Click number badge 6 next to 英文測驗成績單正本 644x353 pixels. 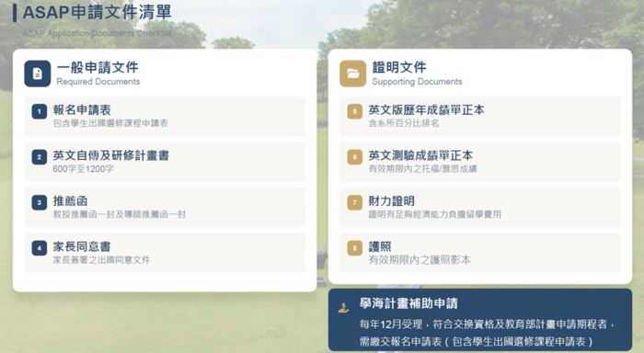(355, 157)
